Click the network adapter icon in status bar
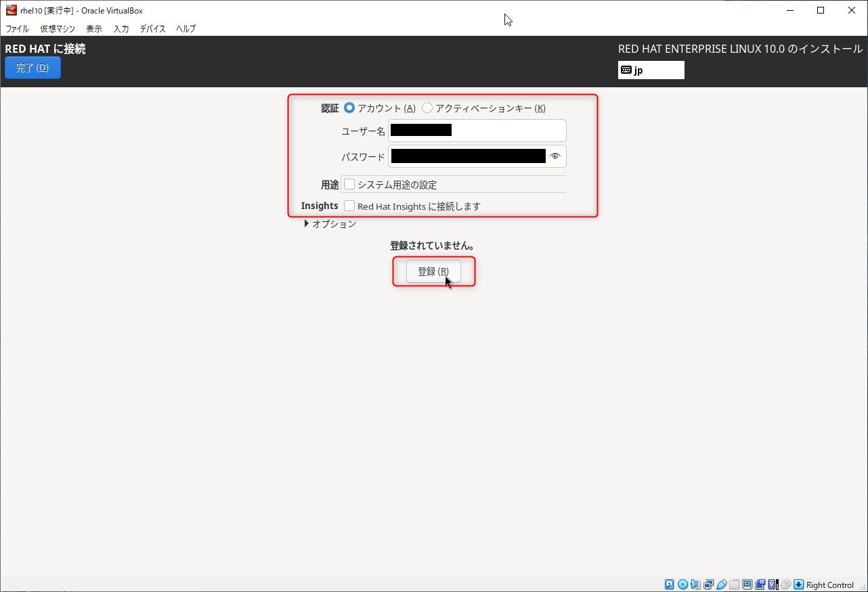Viewport: 868px width, 592px height. click(x=708, y=585)
